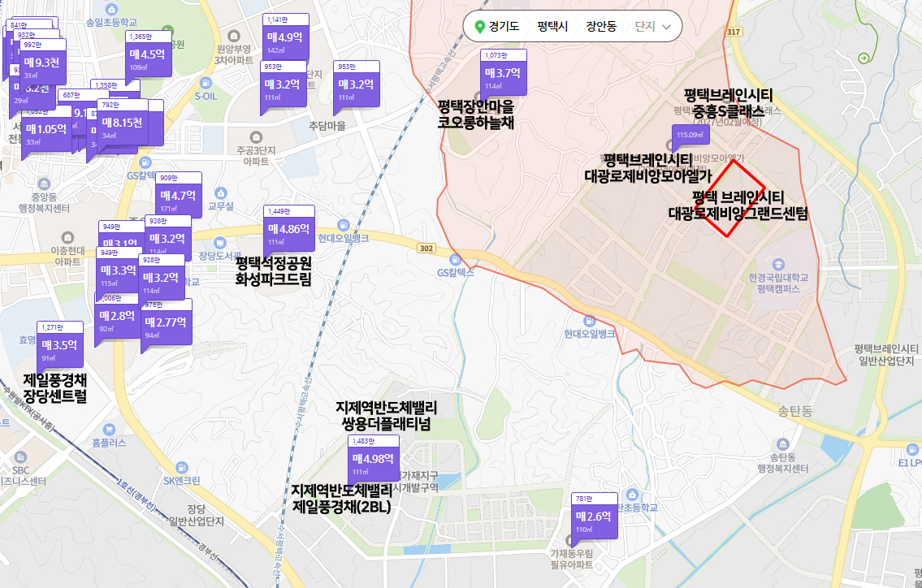Viewport: 922px width, 588px height.
Task: Click the 평택브레인시티 중흥S클래스 label
Action: (728, 103)
